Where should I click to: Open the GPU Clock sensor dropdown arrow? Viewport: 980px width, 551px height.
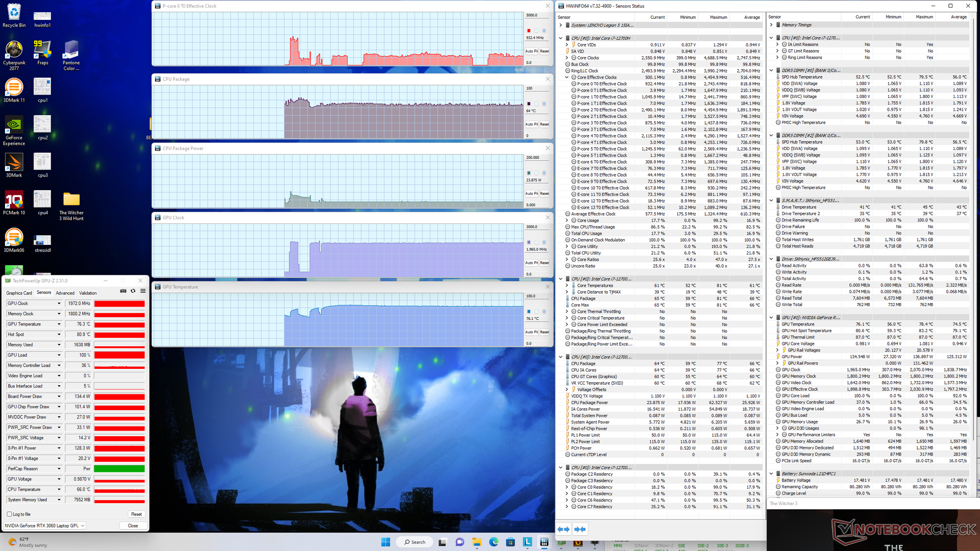coord(59,304)
